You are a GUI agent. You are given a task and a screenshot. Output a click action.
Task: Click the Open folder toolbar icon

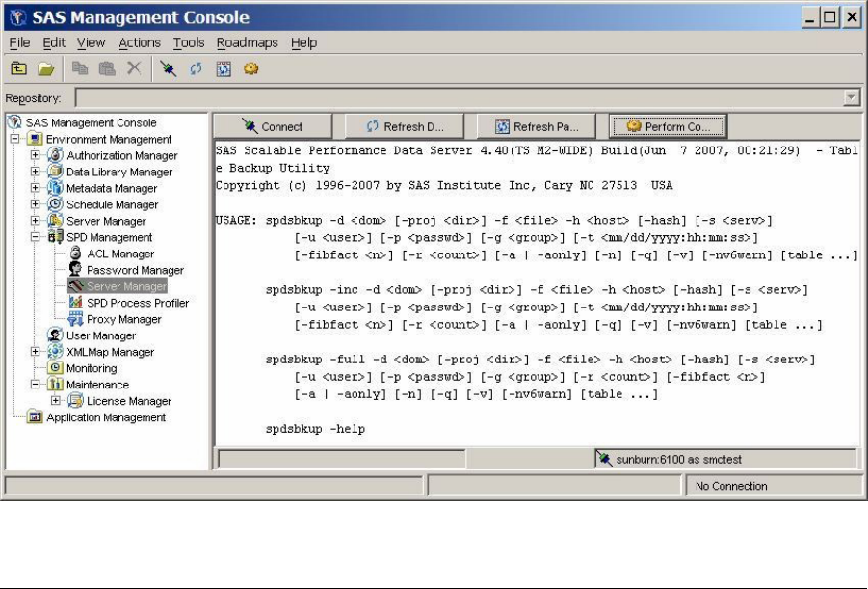coord(46,68)
